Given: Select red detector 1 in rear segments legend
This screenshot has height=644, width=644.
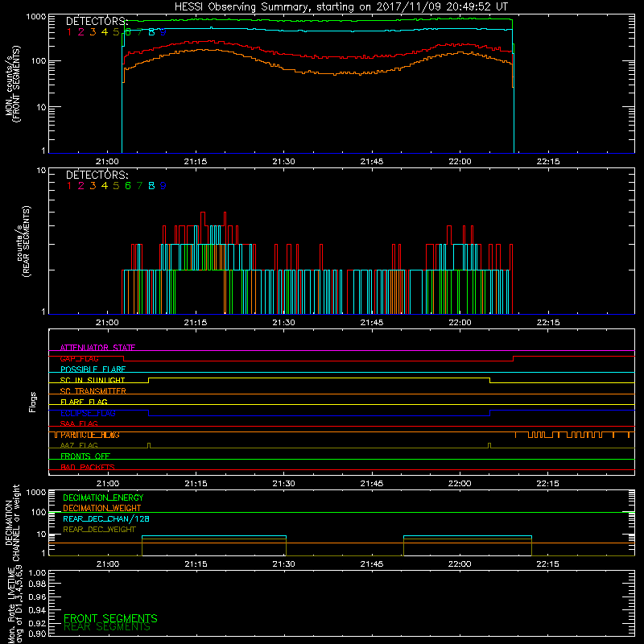Looking at the screenshot, I should click(x=69, y=186).
